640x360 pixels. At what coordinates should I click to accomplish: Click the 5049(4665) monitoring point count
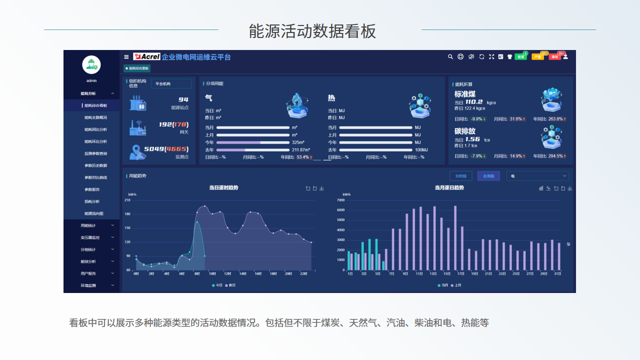point(166,149)
